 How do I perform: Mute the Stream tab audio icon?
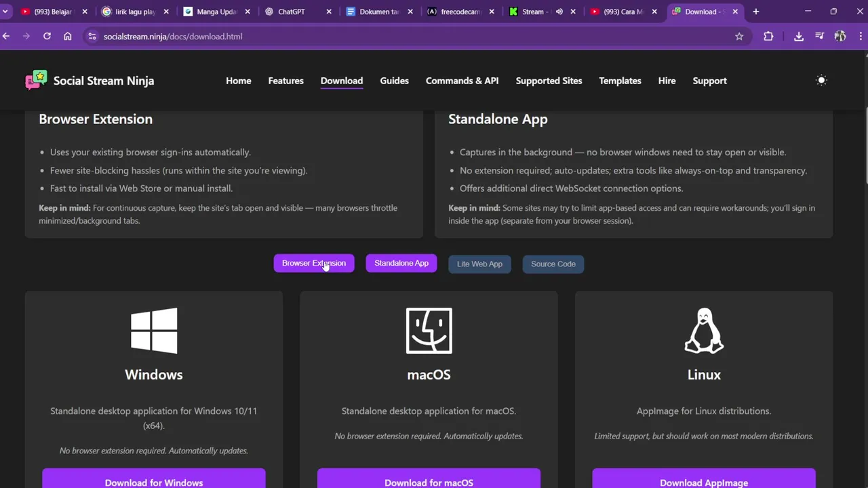(x=559, y=12)
